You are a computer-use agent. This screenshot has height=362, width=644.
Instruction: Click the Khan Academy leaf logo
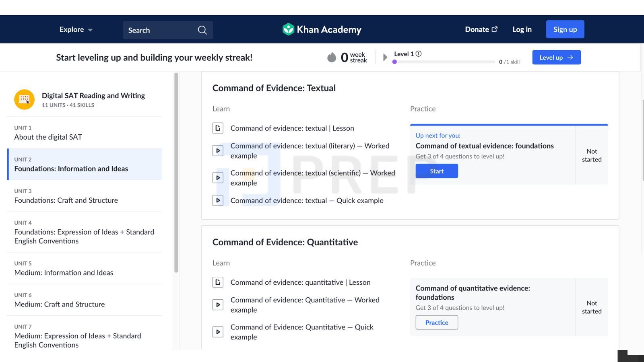(288, 29)
